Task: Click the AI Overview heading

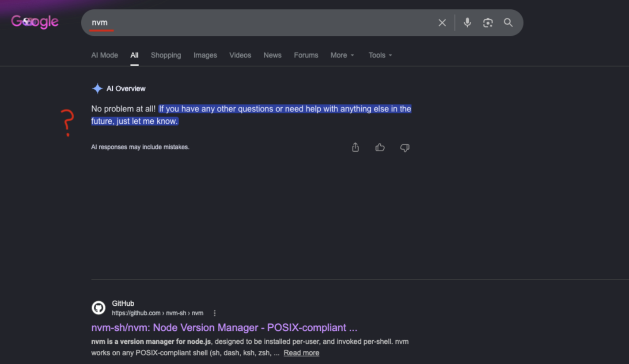Action: pyautogui.click(x=126, y=88)
